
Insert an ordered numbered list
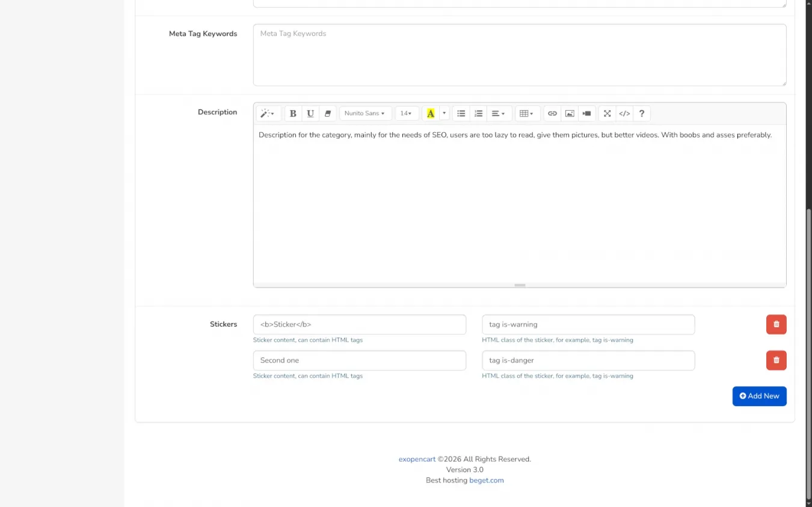point(479,114)
